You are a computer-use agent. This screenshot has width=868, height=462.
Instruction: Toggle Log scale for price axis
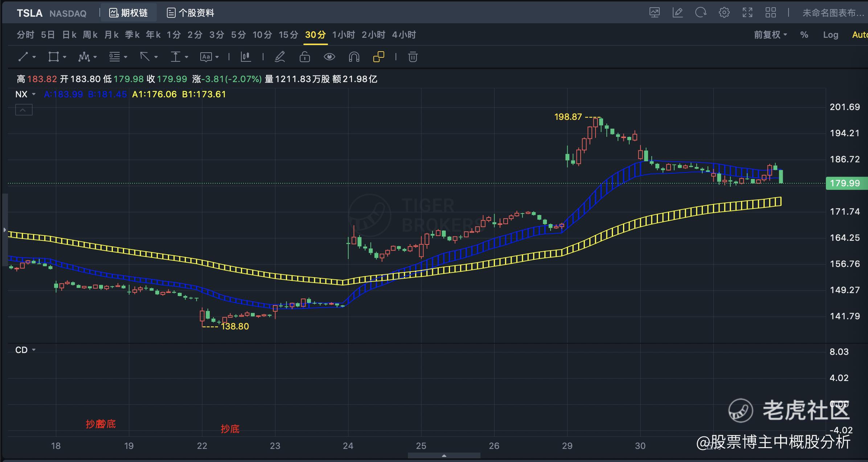point(830,35)
